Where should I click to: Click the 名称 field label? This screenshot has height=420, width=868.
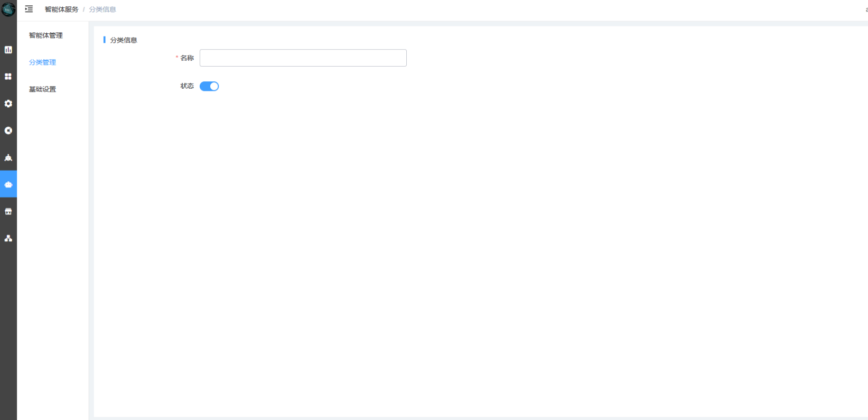point(187,58)
